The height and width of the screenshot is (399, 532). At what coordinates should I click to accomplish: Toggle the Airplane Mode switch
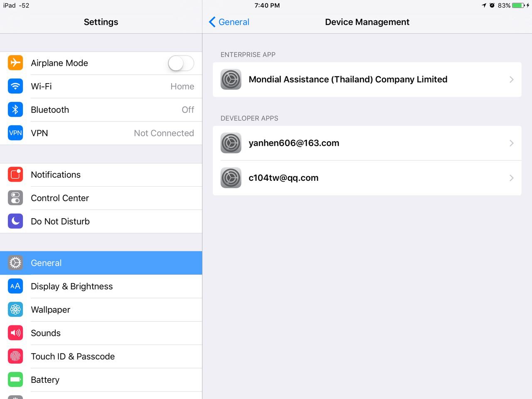pos(181,63)
